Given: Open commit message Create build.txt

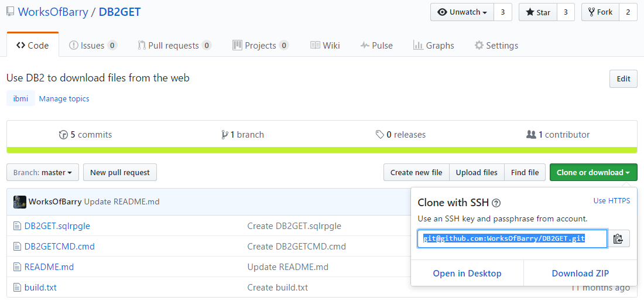Looking at the screenshot, I should pos(278,288).
